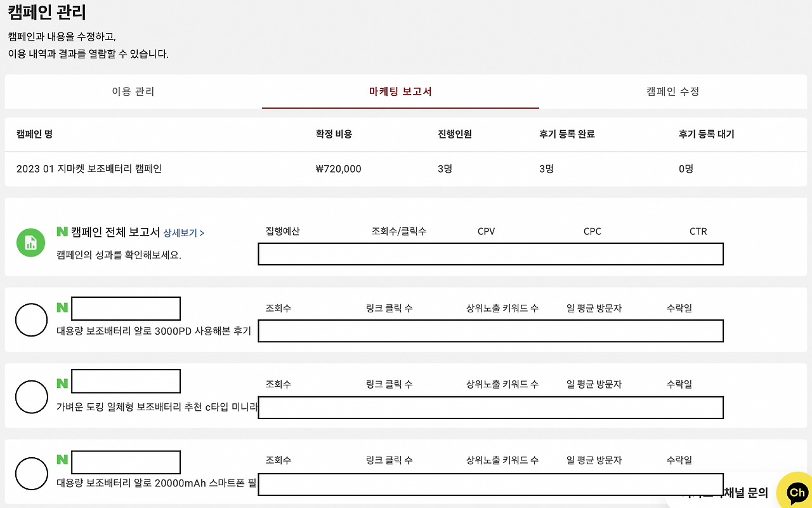Open the 상세보기 link
The height and width of the screenshot is (508, 812).
point(180,232)
